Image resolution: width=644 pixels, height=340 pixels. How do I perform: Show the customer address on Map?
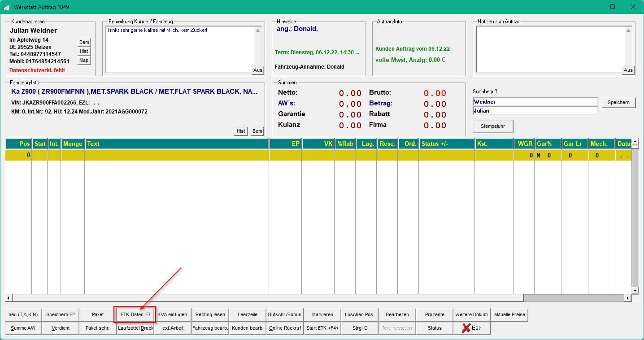click(x=84, y=61)
